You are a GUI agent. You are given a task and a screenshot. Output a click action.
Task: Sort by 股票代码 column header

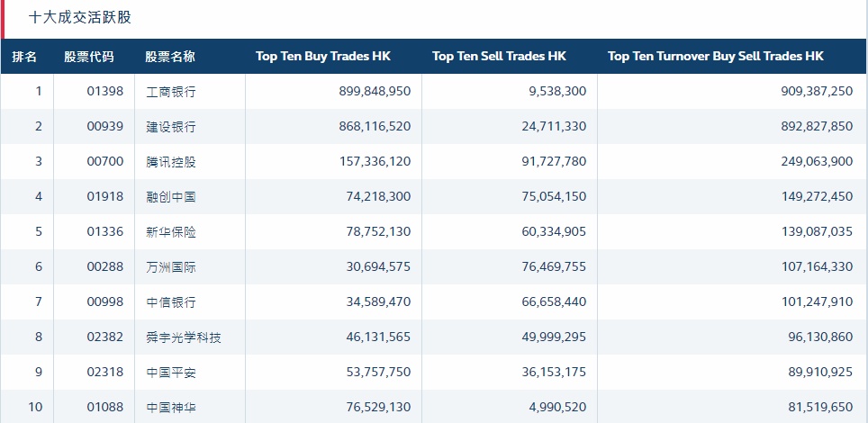[89, 57]
